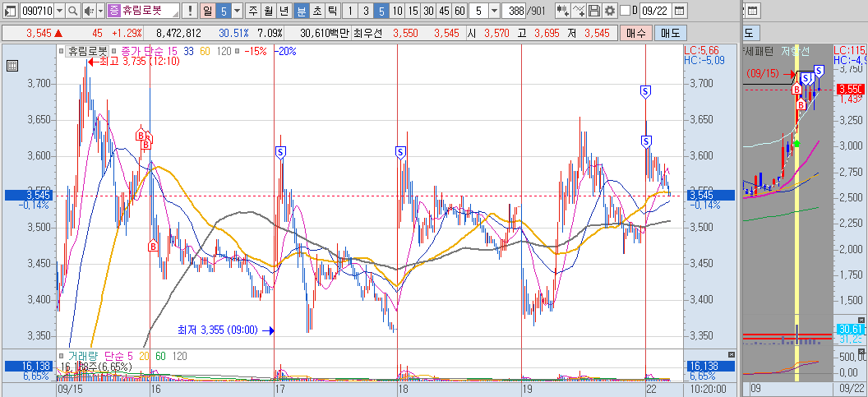Switch the chart to 년 yearly period
The width and height of the screenshot is (868, 397).
point(284,11)
